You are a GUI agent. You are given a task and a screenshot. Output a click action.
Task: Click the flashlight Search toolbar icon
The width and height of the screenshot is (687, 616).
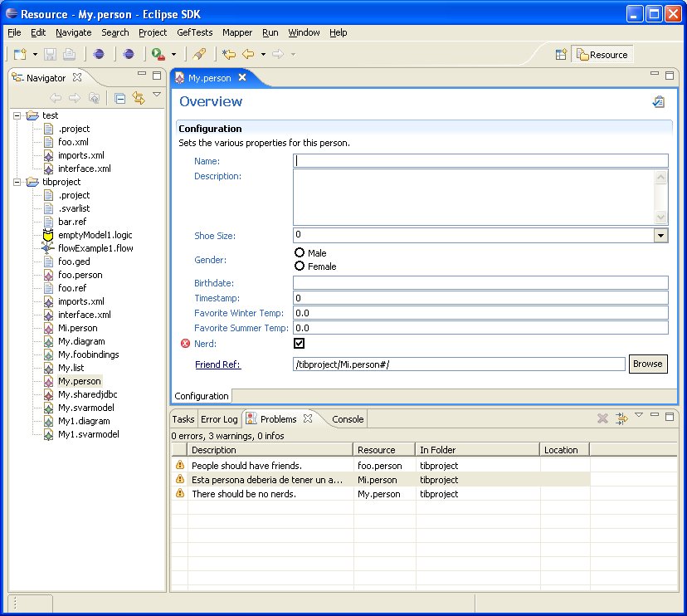pos(199,55)
